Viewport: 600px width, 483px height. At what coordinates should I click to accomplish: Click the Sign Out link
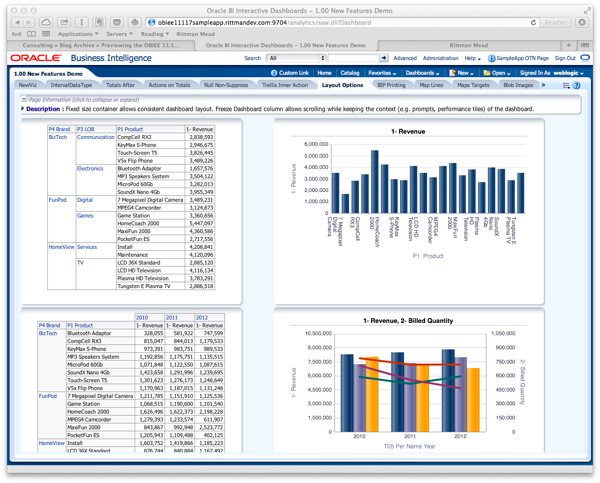pyautogui.click(x=565, y=58)
